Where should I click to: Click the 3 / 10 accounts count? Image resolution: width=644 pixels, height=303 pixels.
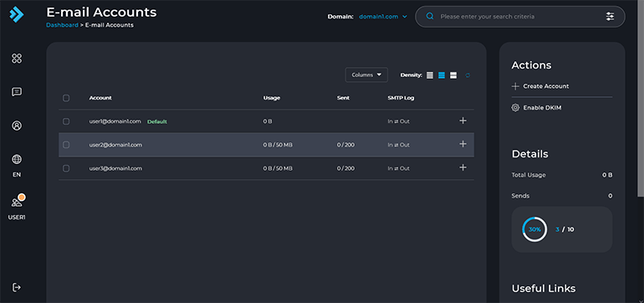tap(565, 229)
